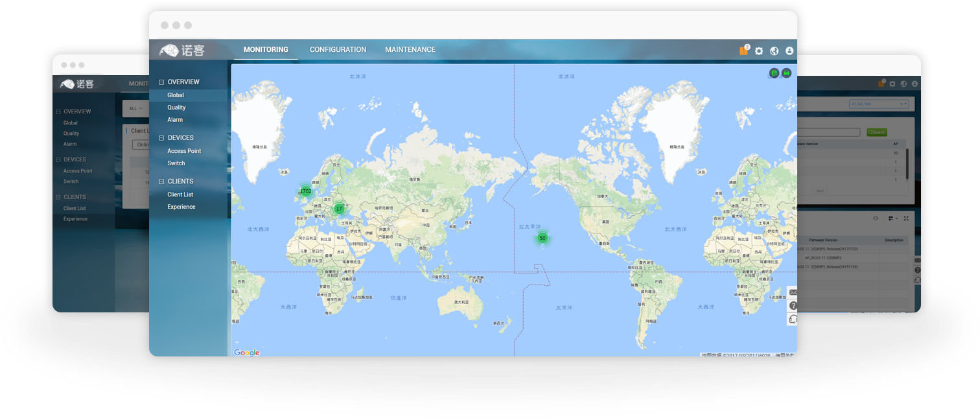Switch to the MAINTENANCE tab
The image size is (980, 418).
pos(410,50)
